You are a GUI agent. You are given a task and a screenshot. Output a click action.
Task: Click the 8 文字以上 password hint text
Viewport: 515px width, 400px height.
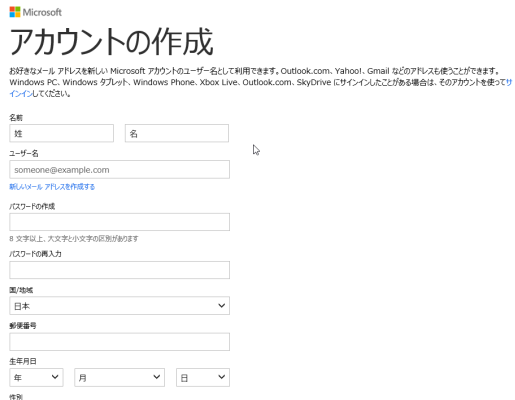click(74, 239)
